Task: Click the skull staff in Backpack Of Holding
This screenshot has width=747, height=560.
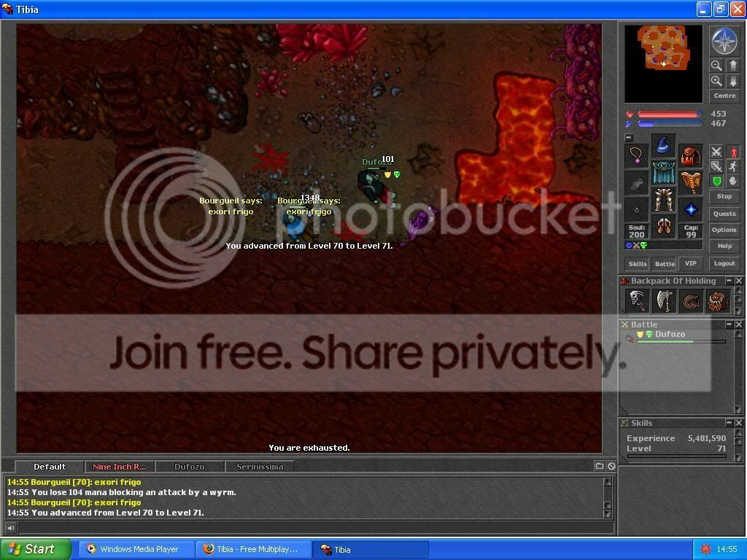Action: click(637, 301)
